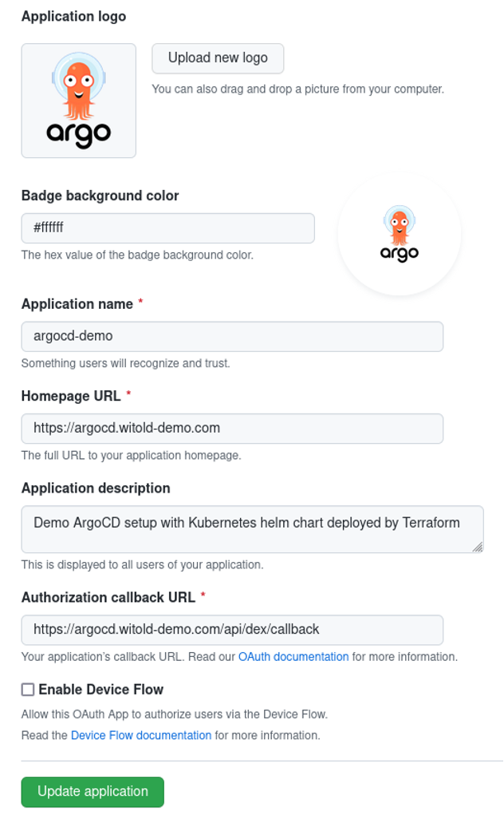504x819 pixels.
Task: Tick the Enable Device Flow checkbox
Action: click(28, 690)
